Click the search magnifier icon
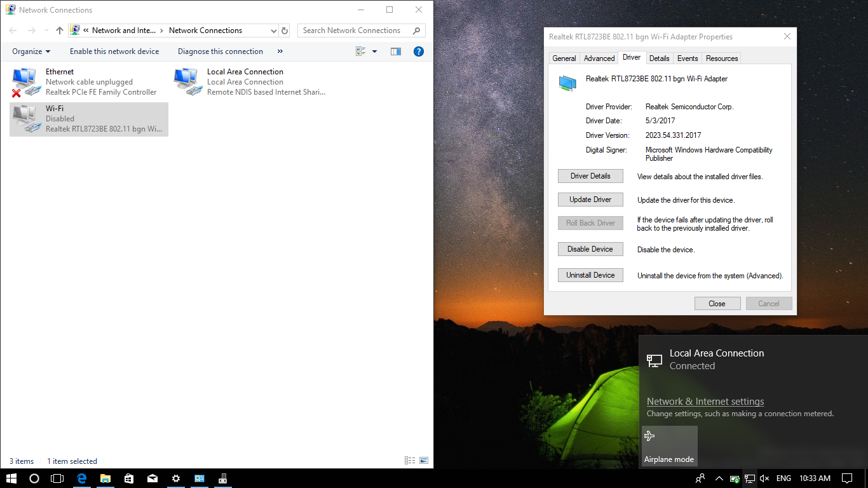 click(416, 30)
